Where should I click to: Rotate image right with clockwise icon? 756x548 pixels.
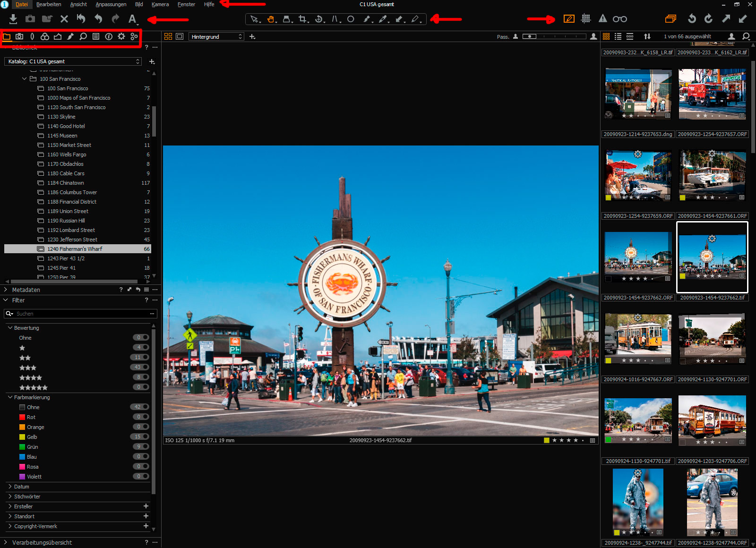point(708,19)
